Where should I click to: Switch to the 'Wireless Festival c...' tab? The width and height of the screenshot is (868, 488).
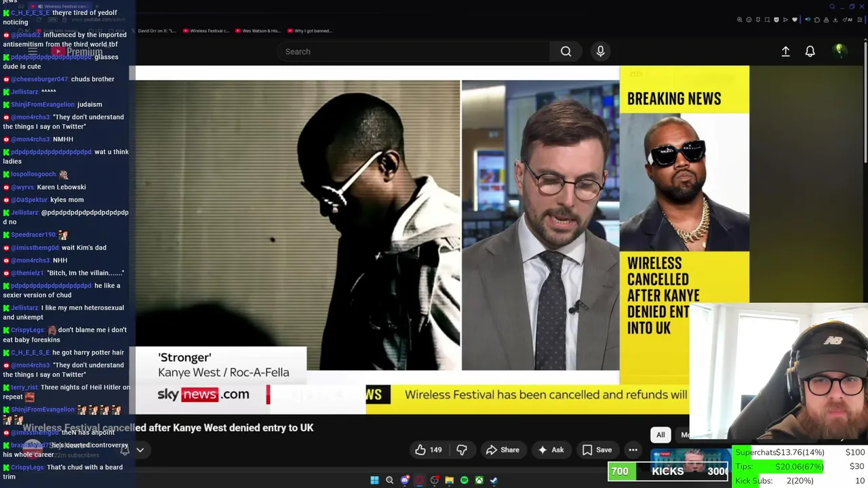point(207,30)
